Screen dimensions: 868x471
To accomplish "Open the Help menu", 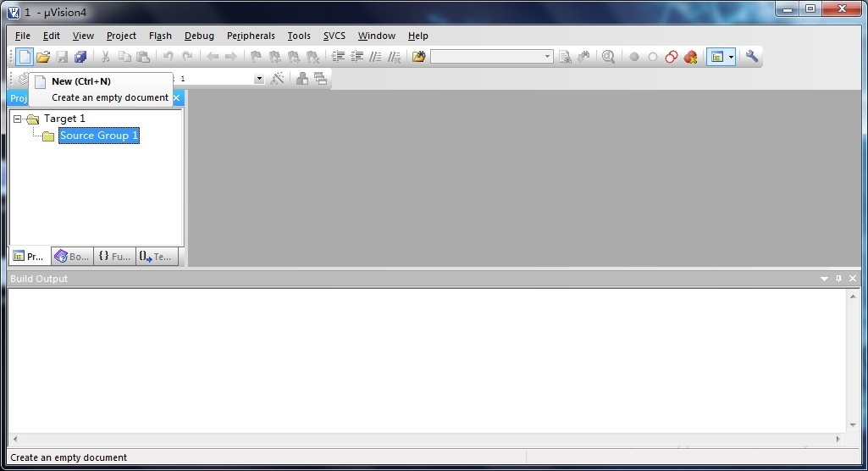I will 418,36.
